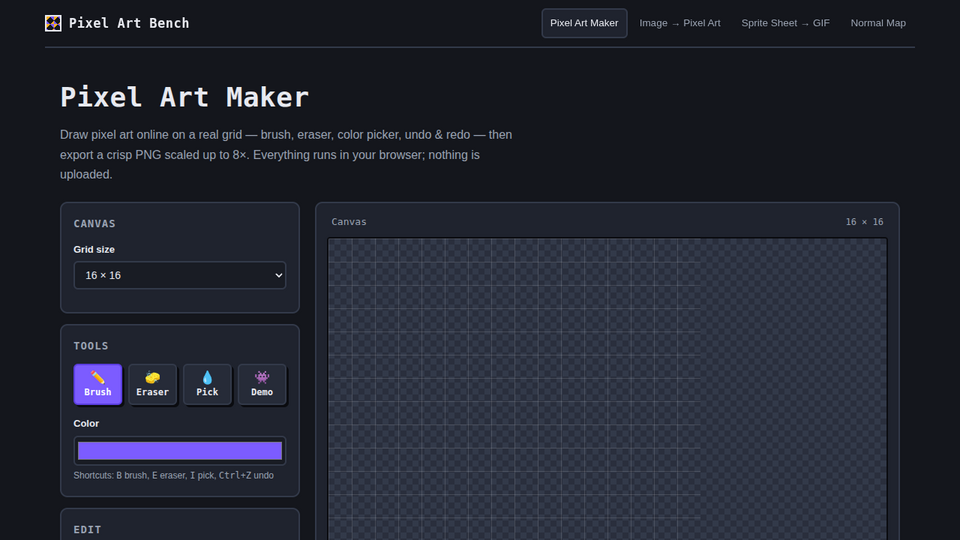Open Sprite Sheet → GIF page
The width and height of the screenshot is (960, 540).
786,23
